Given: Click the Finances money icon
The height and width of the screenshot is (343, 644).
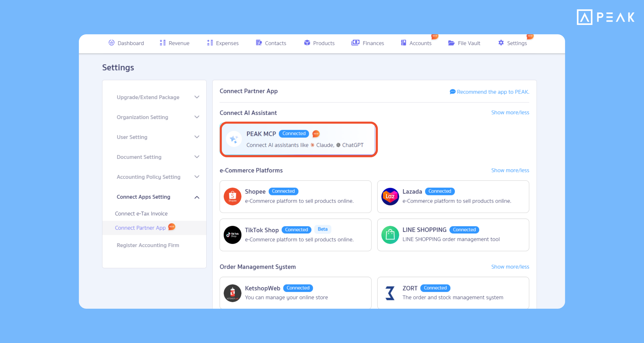Looking at the screenshot, I should pyautogui.click(x=356, y=43).
